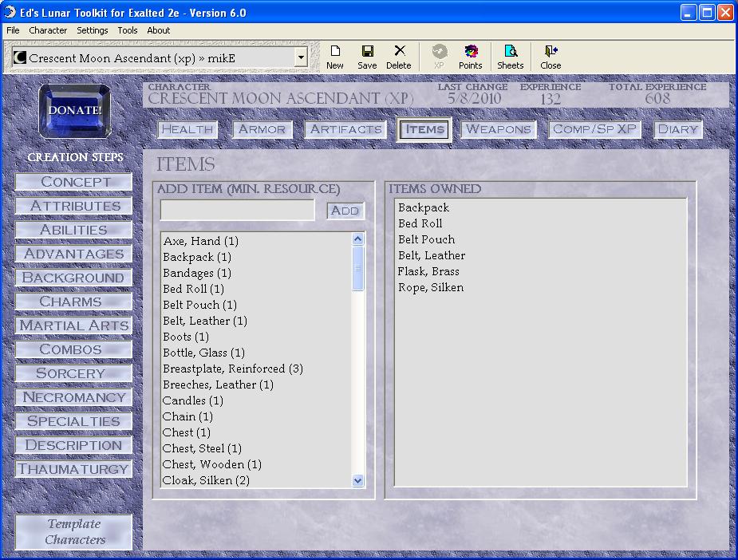This screenshot has height=560, width=738.
Task: Open the Sorcery step
Action: [x=74, y=373]
